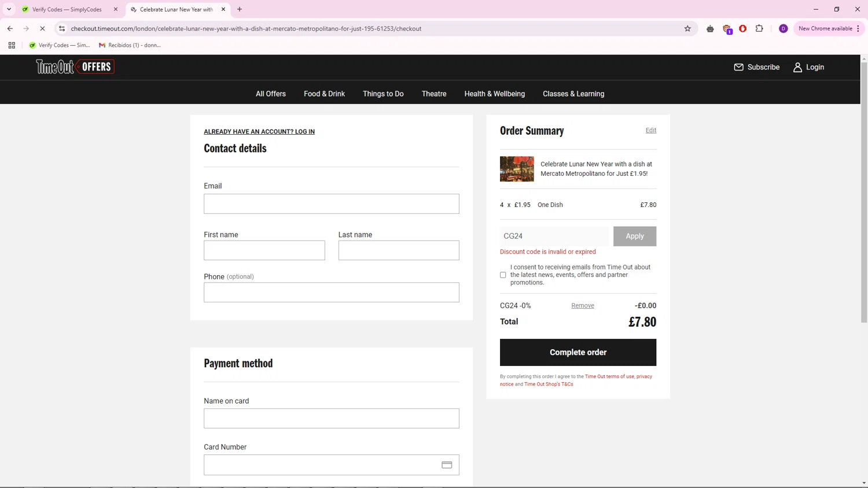Apply the discount code

[635, 236]
